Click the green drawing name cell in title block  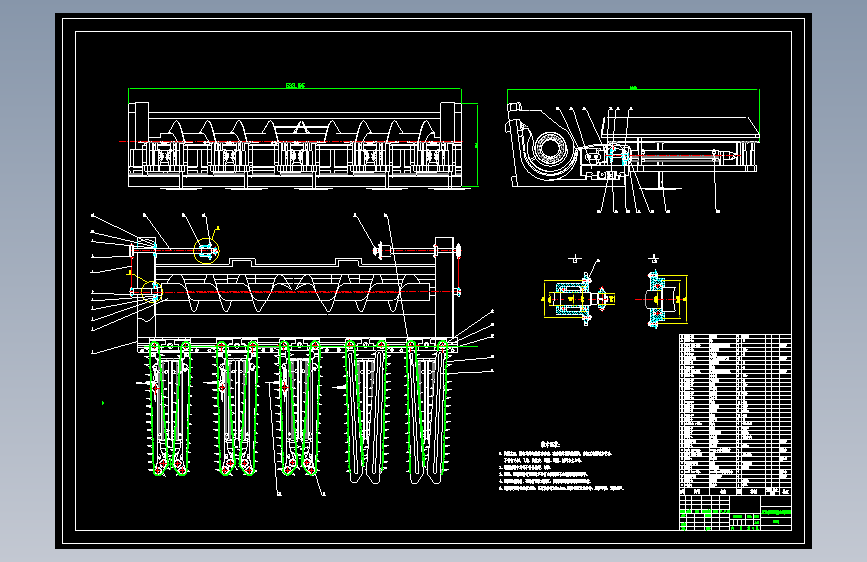[776, 512]
